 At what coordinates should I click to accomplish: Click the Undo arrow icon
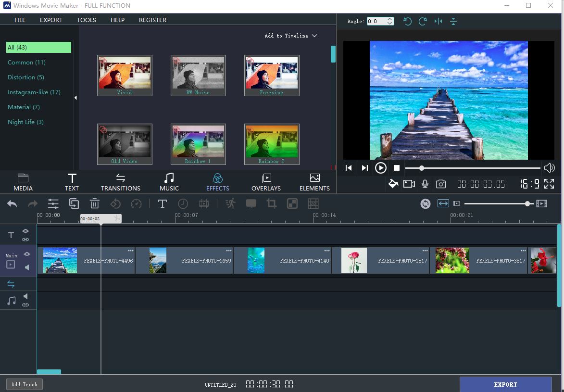12,203
